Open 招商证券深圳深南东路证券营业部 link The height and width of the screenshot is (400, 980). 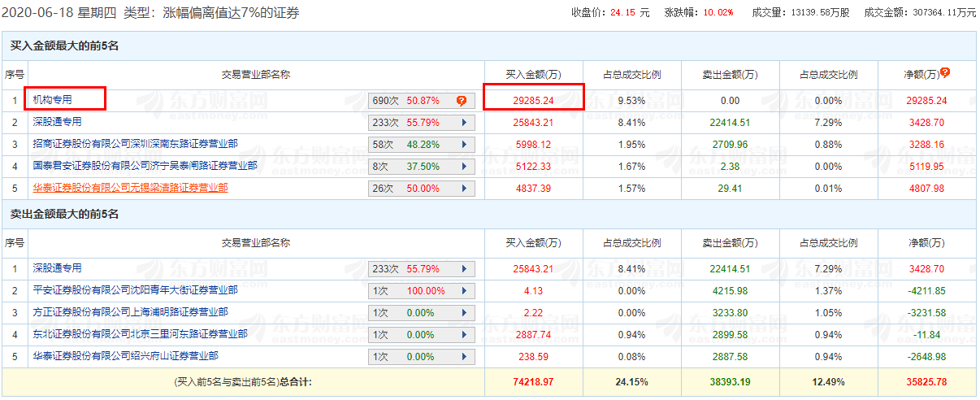point(135,144)
